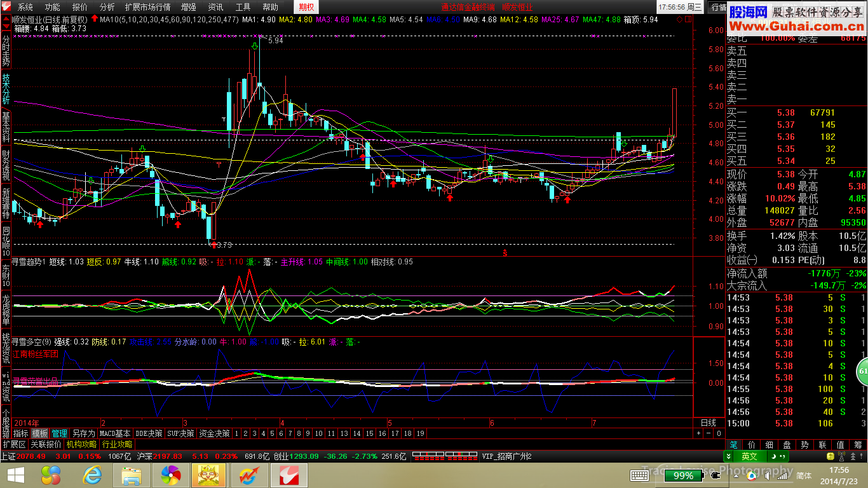This screenshot has height=488, width=868.
Task: Open the 帮助 menu
Action: [270, 7]
